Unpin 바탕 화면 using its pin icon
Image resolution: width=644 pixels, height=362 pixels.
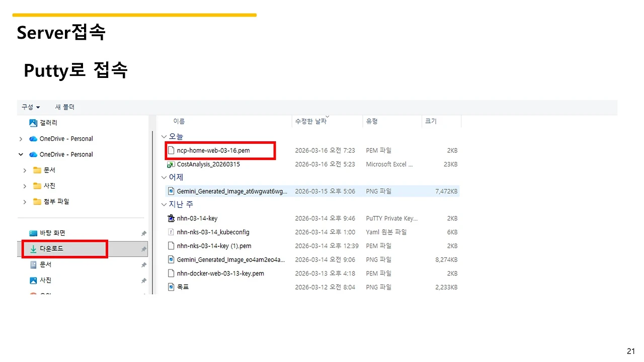pyautogui.click(x=143, y=233)
